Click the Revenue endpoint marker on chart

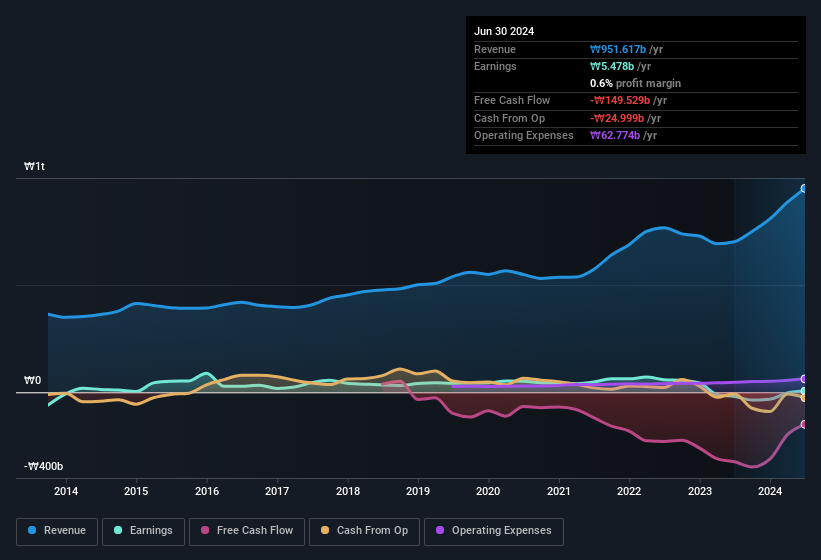coord(804,188)
